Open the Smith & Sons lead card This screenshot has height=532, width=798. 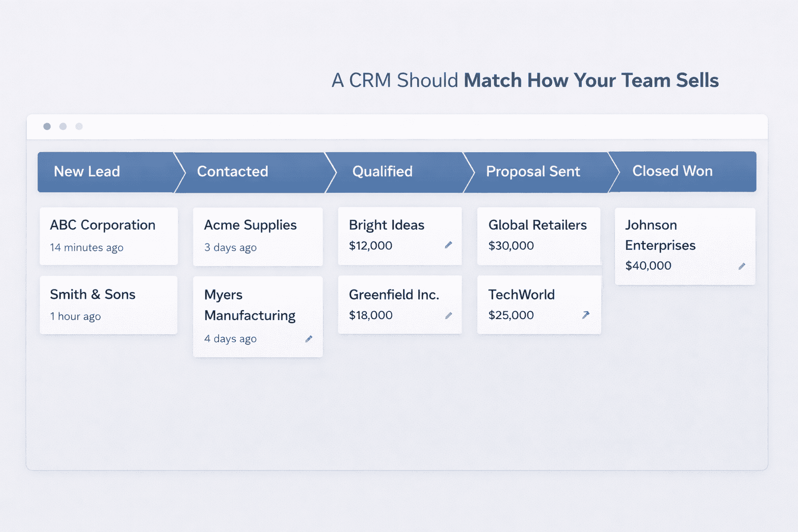tap(108, 305)
